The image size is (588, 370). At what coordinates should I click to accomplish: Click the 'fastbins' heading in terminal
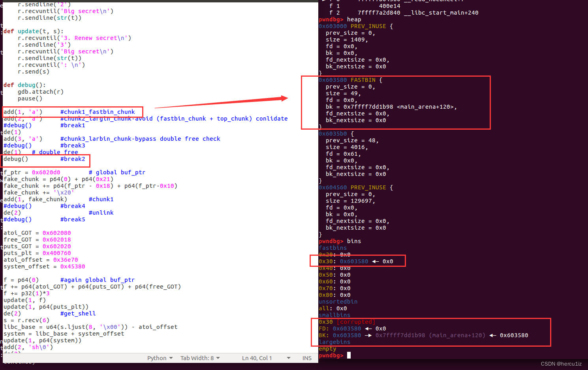[x=333, y=248]
